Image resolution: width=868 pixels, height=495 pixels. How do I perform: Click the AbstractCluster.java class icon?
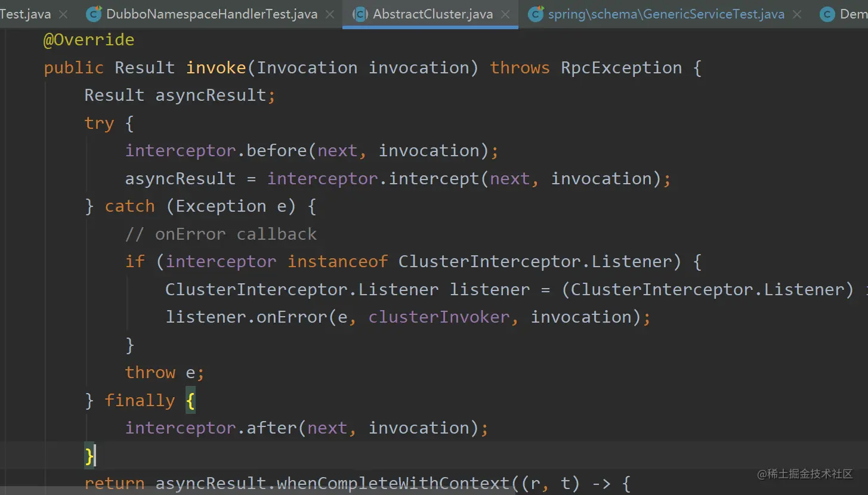(360, 14)
